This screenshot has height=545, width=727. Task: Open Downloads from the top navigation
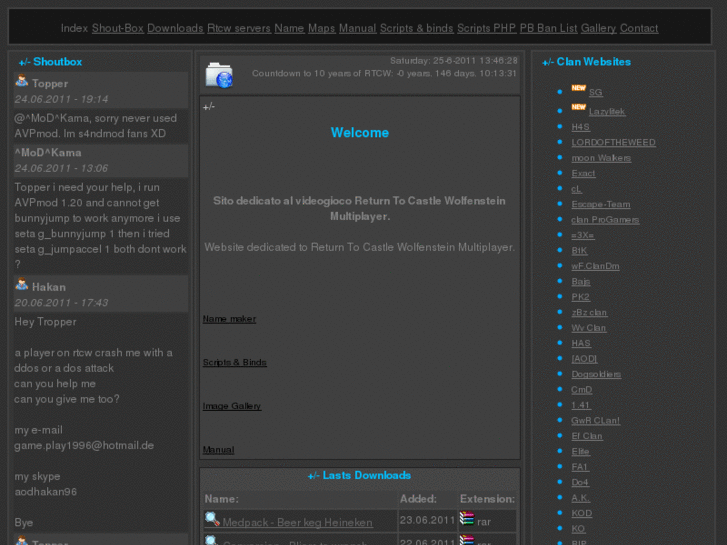(175, 28)
